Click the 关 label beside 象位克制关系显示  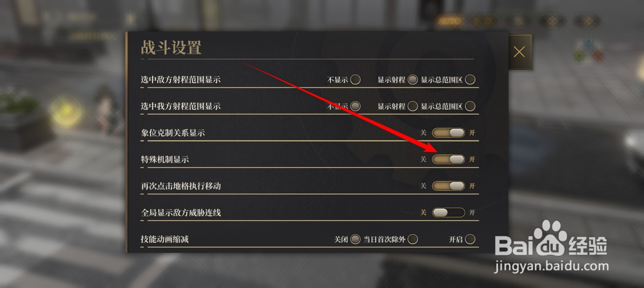(x=423, y=133)
